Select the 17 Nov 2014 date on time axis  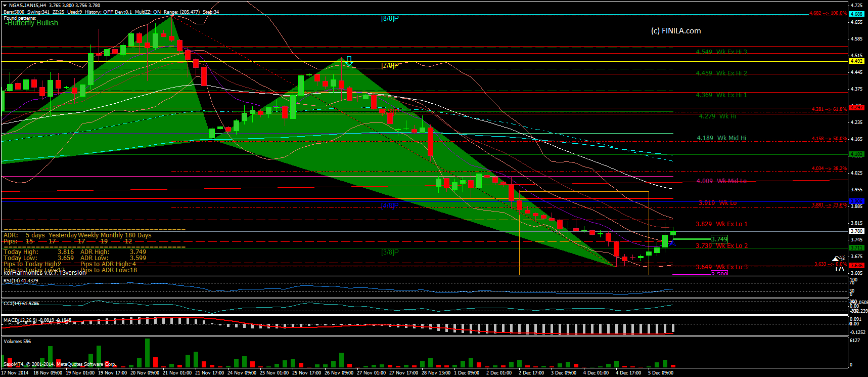tap(15, 373)
